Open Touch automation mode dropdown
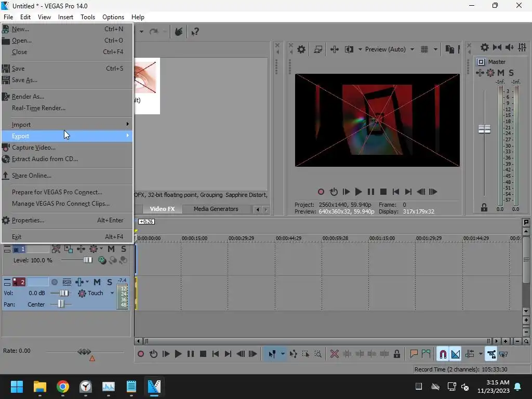 112,293
